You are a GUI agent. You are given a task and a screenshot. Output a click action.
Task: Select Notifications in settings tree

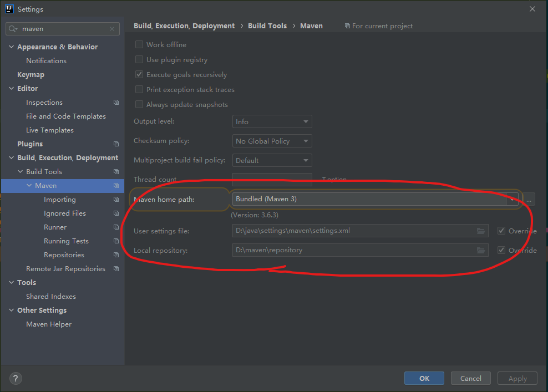(x=46, y=61)
